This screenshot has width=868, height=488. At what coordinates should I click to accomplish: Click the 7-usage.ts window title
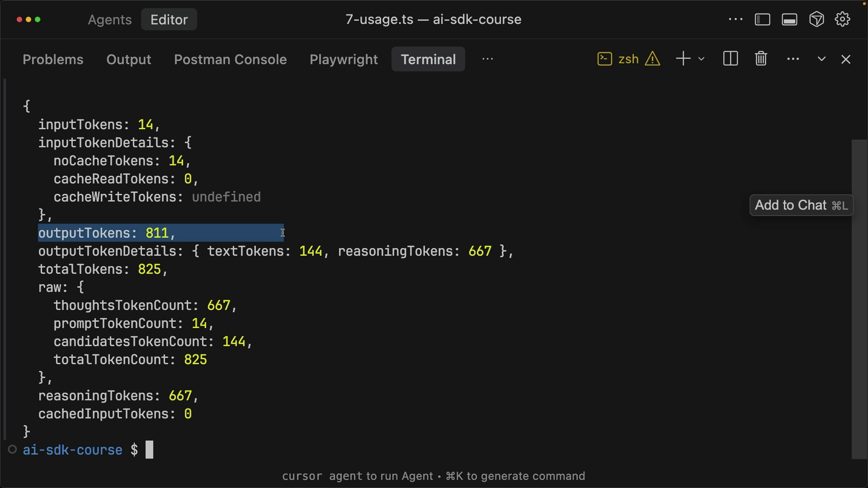point(433,19)
